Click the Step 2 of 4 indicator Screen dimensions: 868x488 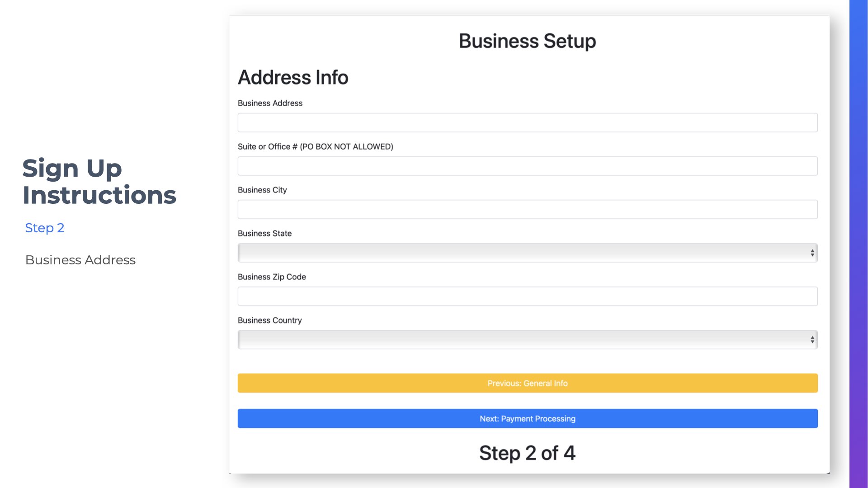(x=527, y=453)
